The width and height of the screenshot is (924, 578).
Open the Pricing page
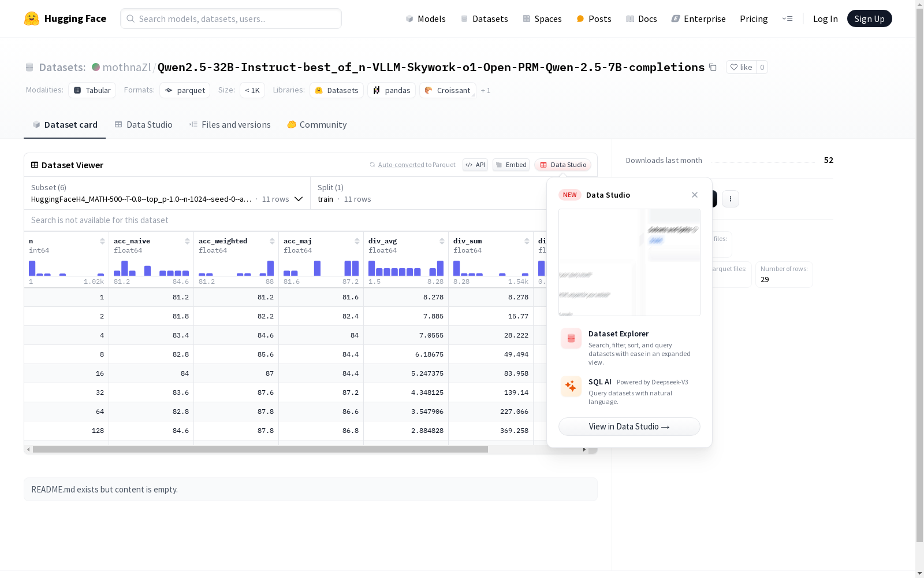pos(754,18)
